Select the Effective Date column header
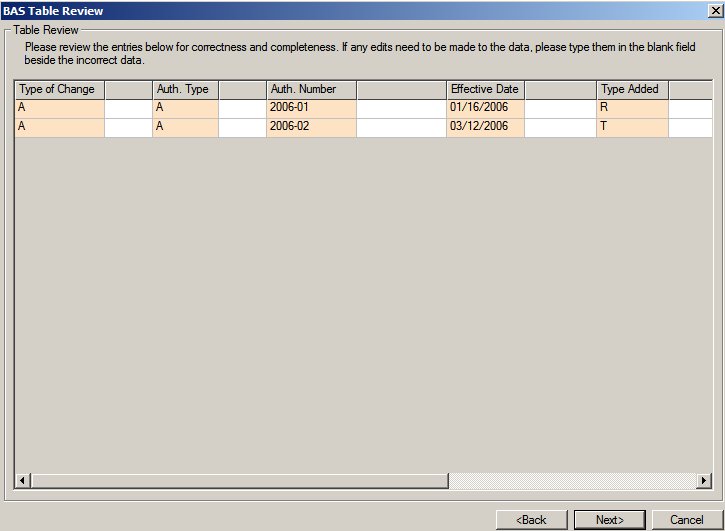Viewport: 725px width, 531px height. (x=485, y=90)
